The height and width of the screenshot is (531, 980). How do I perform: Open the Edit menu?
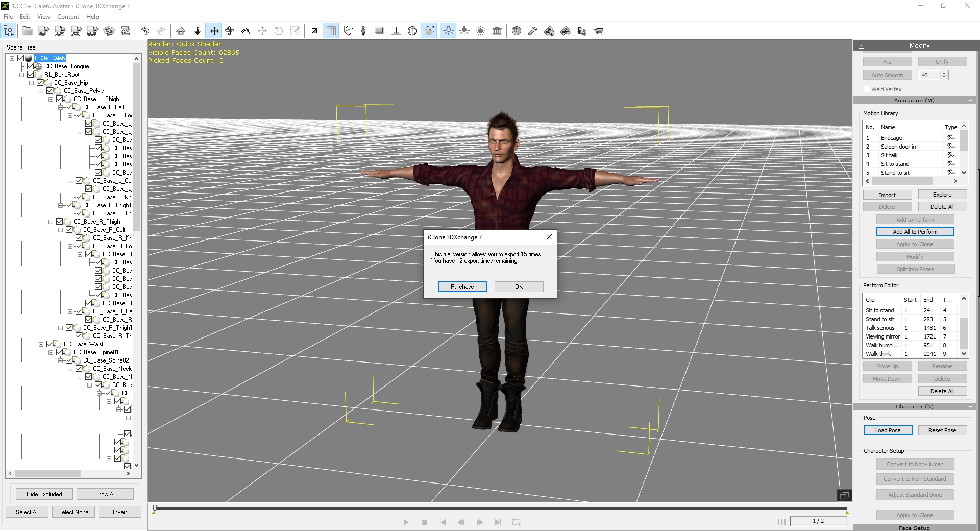[x=25, y=17]
